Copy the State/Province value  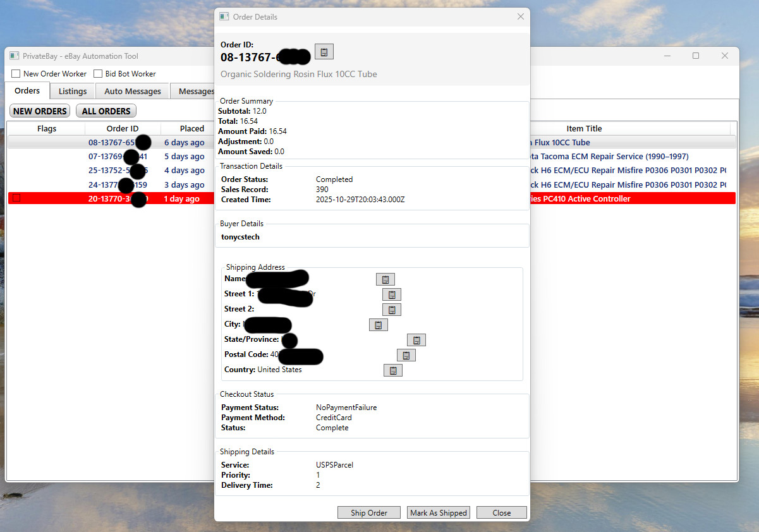pos(416,340)
